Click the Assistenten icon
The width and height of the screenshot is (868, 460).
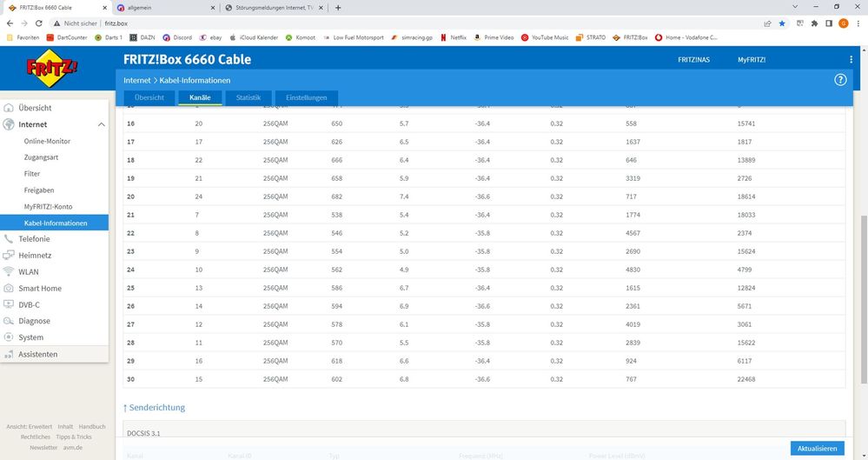[x=9, y=354]
